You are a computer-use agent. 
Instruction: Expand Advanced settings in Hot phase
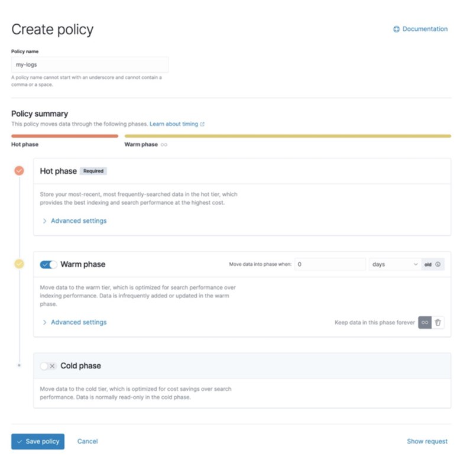tap(76, 221)
